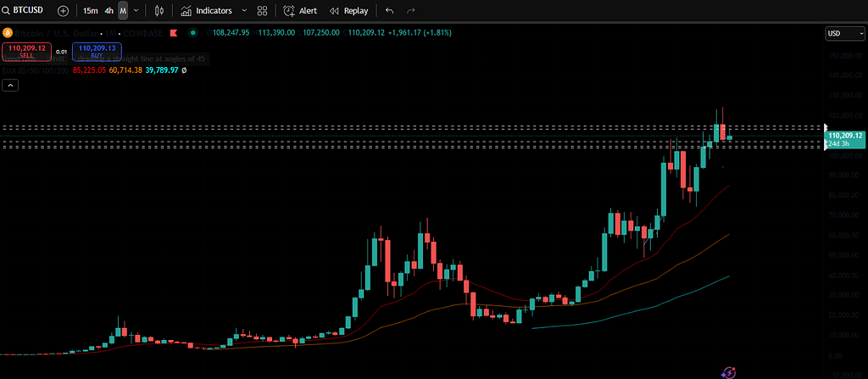
Task: Click the close change +1,961.17 (+1.81%)
Action: [x=420, y=33]
